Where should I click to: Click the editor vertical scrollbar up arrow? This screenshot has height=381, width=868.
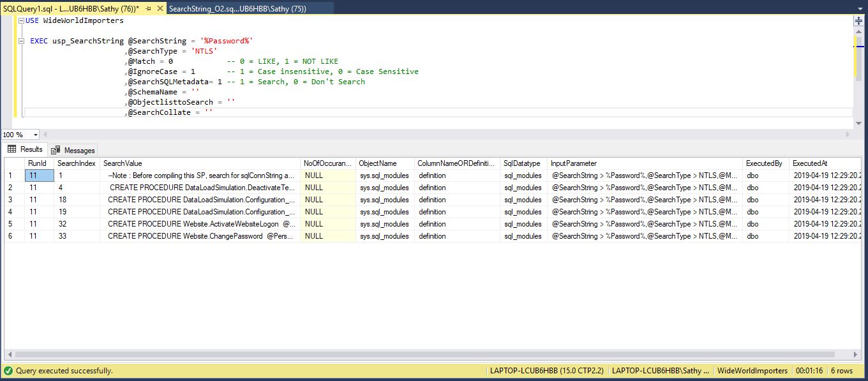pos(858,31)
